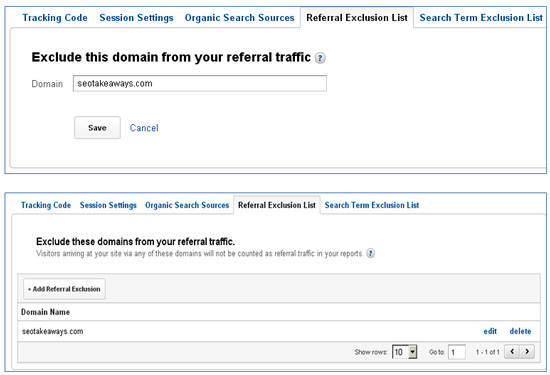Edit the seotakeaways.com exclusion
The image size is (550, 375).
click(x=490, y=331)
